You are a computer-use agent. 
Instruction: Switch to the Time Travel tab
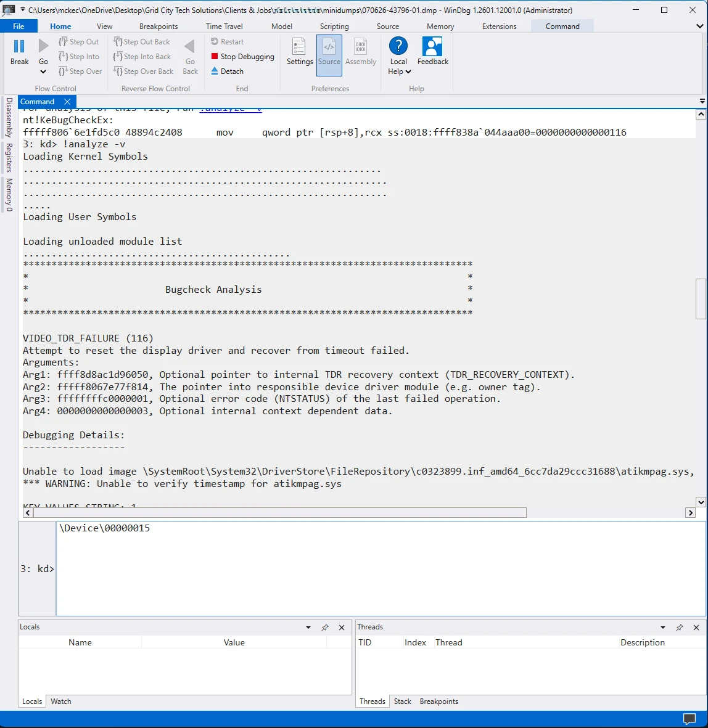tap(224, 27)
